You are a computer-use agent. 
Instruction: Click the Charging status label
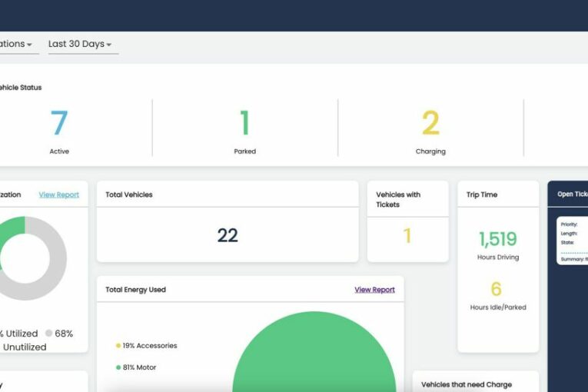pos(430,151)
